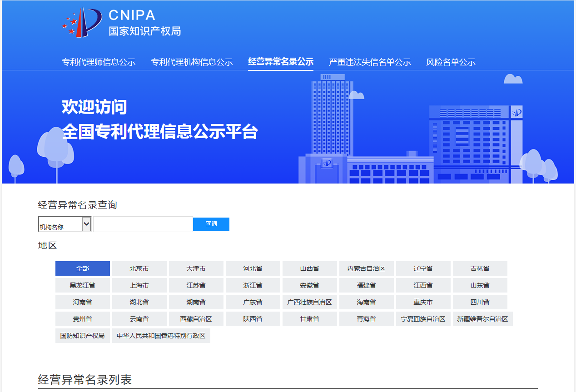Click the 经营异常名录列表 heading
This screenshot has width=576, height=392.
point(85,380)
